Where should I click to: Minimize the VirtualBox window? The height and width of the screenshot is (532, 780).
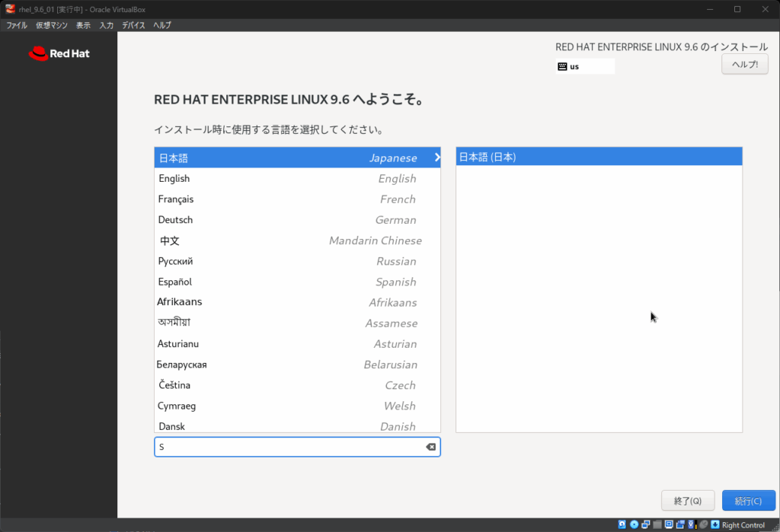coord(710,9)
